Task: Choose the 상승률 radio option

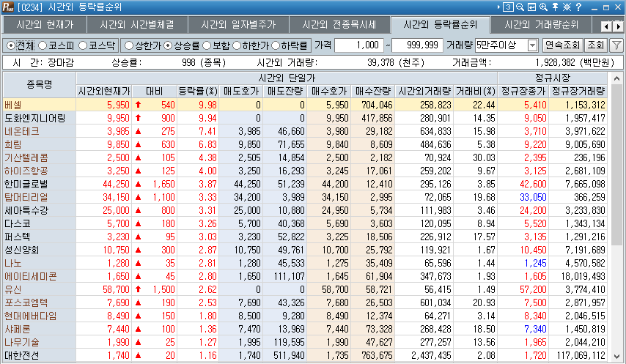Action: pyautogui.click(x=168, y=45)
